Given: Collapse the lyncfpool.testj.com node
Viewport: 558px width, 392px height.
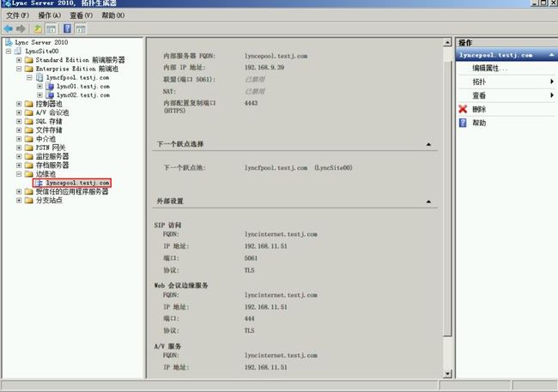Looking at the screenshot, I should point(29,77).
